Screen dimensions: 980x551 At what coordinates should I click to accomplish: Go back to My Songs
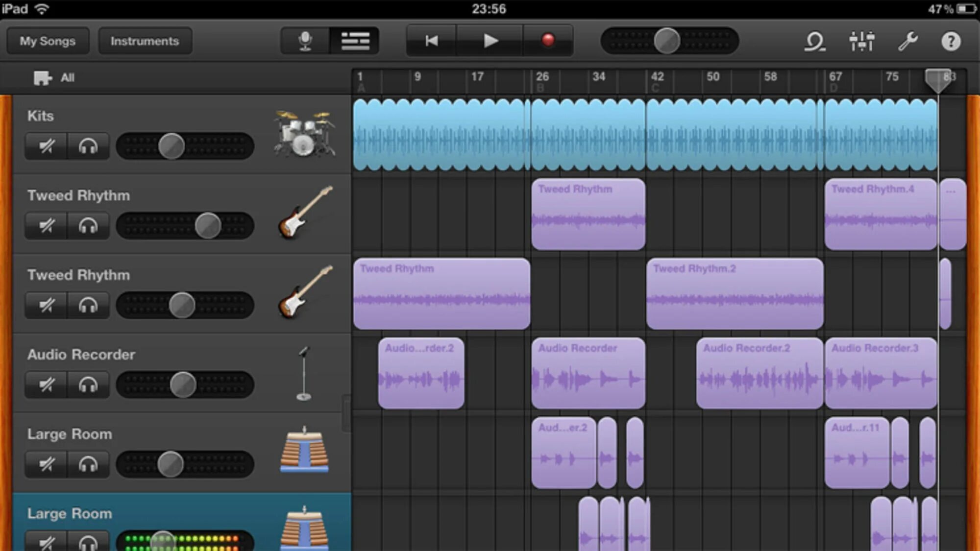point(48,41)
